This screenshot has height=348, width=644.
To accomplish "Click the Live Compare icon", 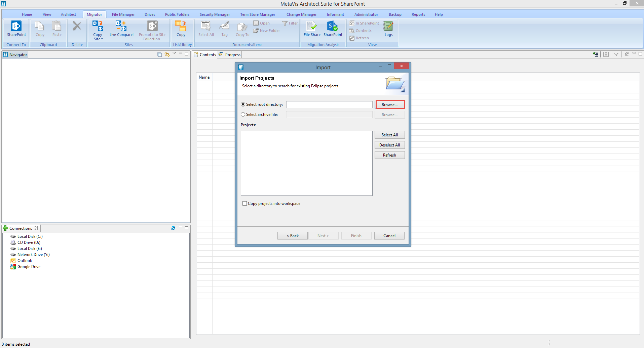I will 121,26.
